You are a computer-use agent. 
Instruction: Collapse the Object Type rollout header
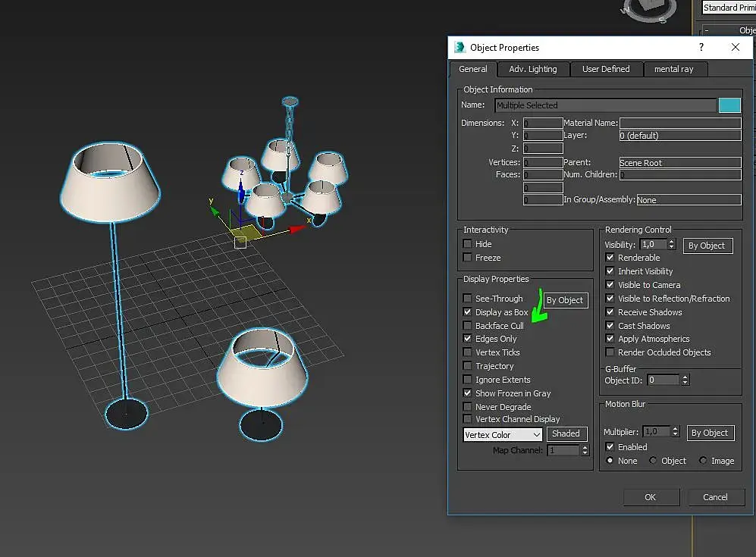[728, 30]
